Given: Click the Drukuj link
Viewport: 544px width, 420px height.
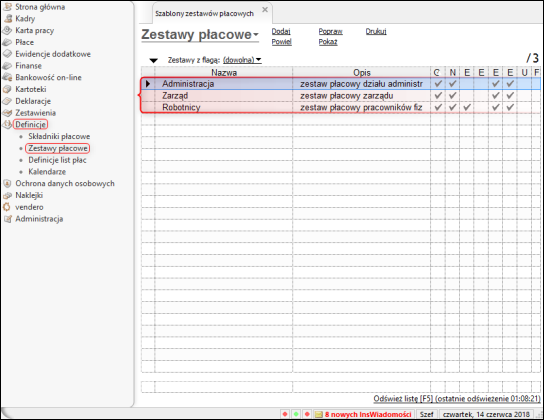Looking at the screenshot, I should 376,31.
